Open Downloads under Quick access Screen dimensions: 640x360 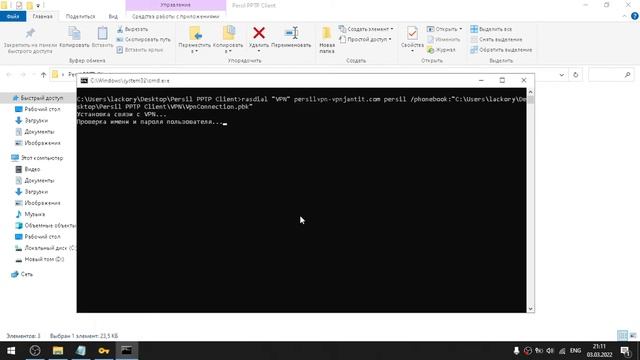coord(32,121)
